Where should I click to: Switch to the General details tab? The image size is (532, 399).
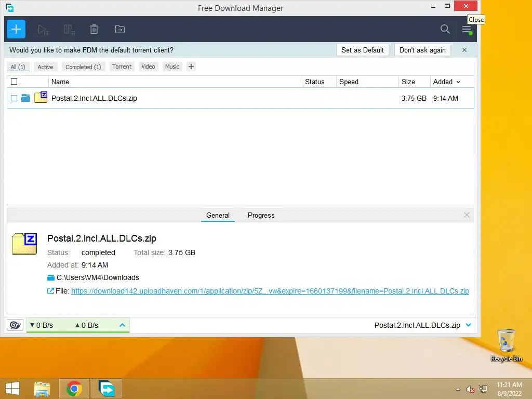tap(218, 216)
